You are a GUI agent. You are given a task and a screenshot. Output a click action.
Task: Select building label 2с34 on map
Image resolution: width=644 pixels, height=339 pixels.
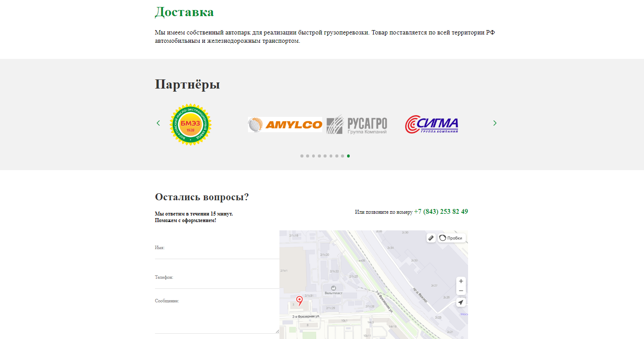390,248
